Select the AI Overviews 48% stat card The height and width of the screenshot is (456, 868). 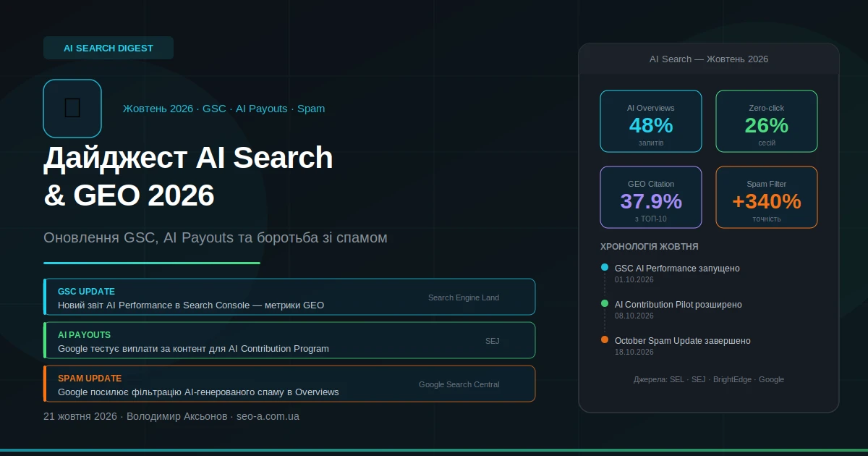tap(651, 122)
